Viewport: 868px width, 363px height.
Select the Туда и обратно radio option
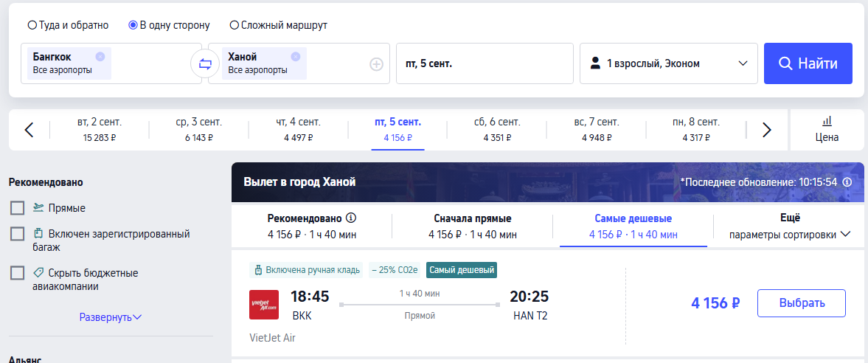(x=68, y=25)
